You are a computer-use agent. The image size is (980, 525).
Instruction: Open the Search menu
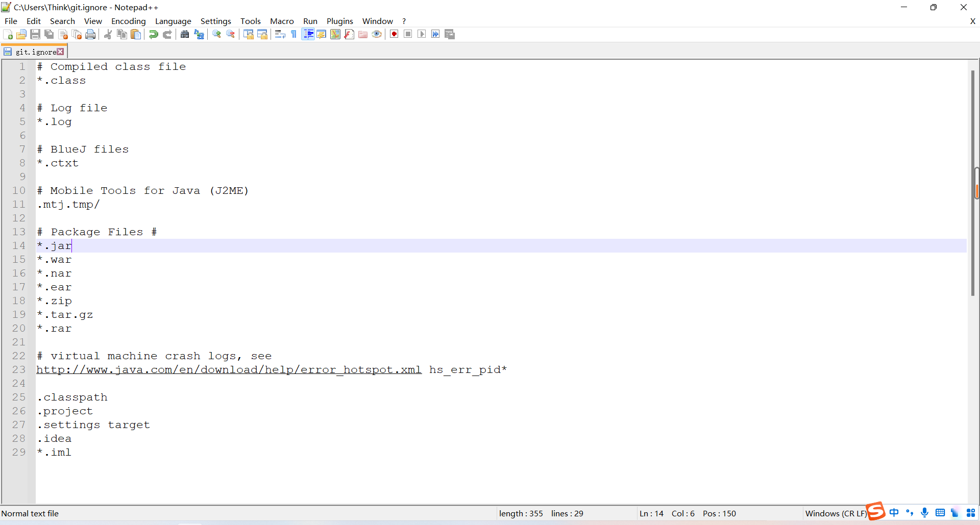coord(62,21)
